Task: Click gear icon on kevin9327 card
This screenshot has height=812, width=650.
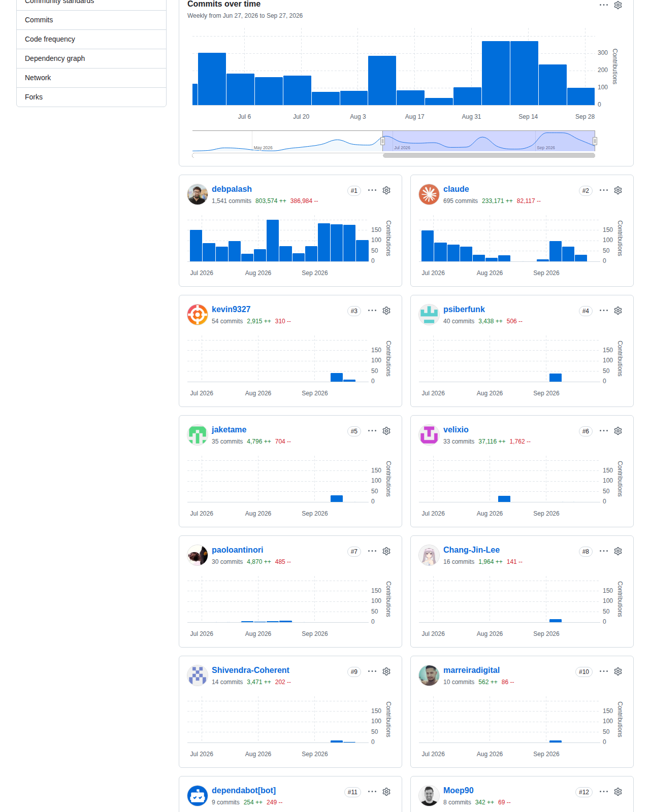Action: click(x=386, y=311)
